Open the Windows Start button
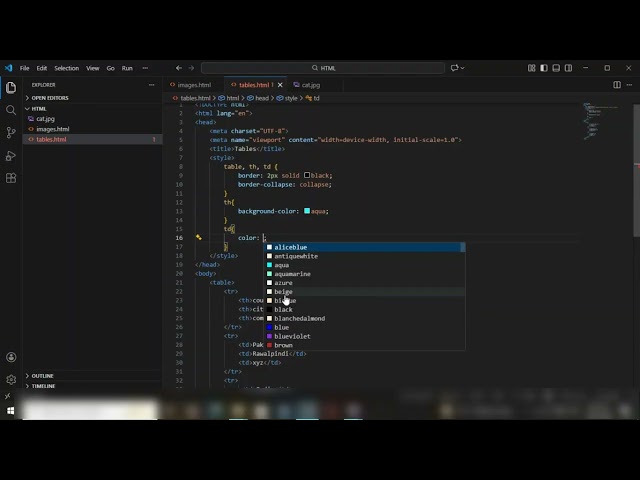The width and height of the screenshot is (640, 480). (x=11, y=411)
